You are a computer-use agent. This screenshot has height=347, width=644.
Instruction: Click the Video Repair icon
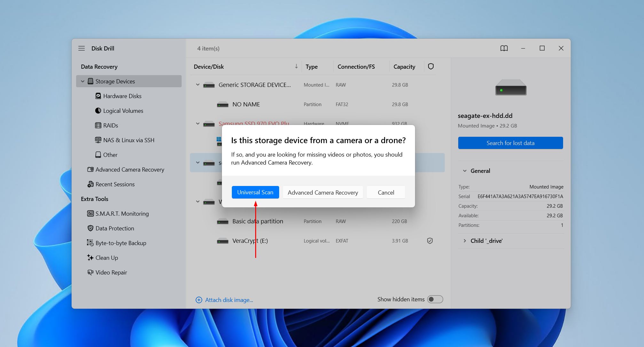pos(90,272)
